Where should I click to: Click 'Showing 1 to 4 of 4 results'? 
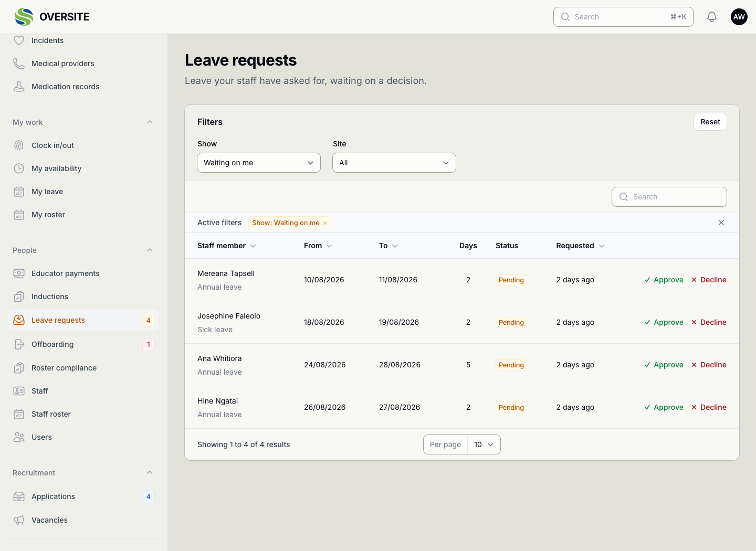(244, 444)
